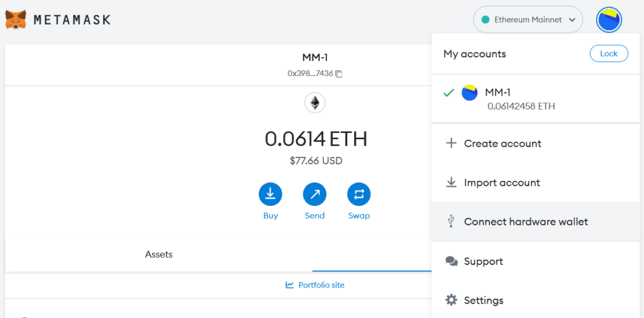The width and height of the screenshot is (644, 318).
Task: Open account menu via top-right avatar
Action: pos(609,20)
